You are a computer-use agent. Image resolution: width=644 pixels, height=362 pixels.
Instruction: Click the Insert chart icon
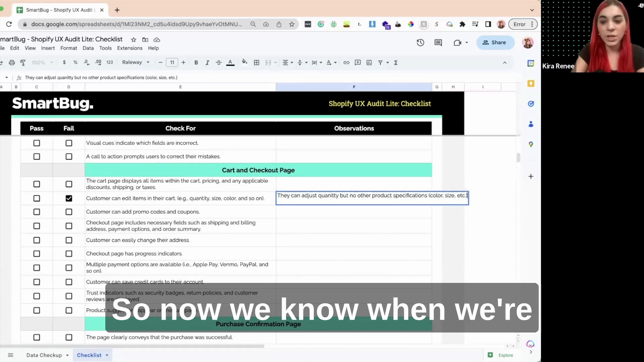[x=369, y=63]
